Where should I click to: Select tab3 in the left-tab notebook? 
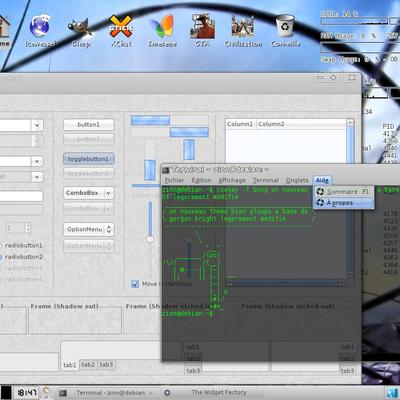coord(193,370)
